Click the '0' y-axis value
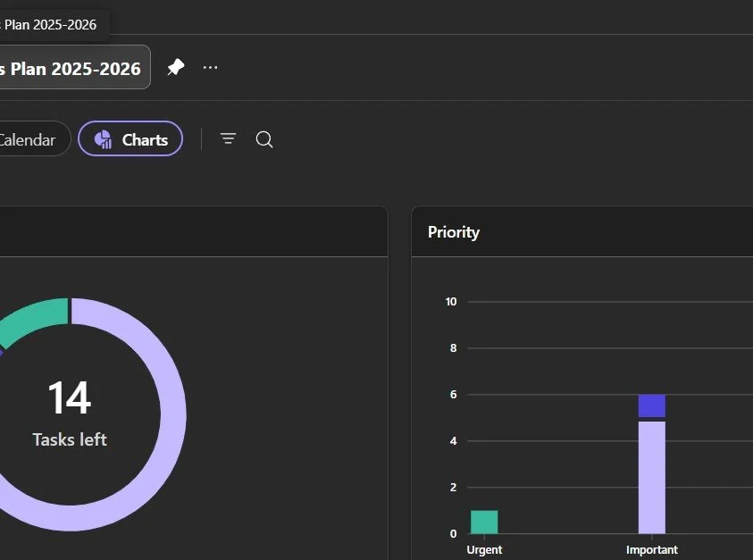Image resolution: width=753 pixels, height=560 pixels. coord(454,533)
